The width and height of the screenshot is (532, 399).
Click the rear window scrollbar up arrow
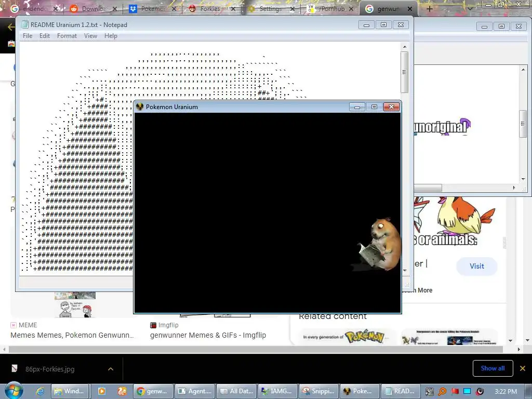coord(523,70)
